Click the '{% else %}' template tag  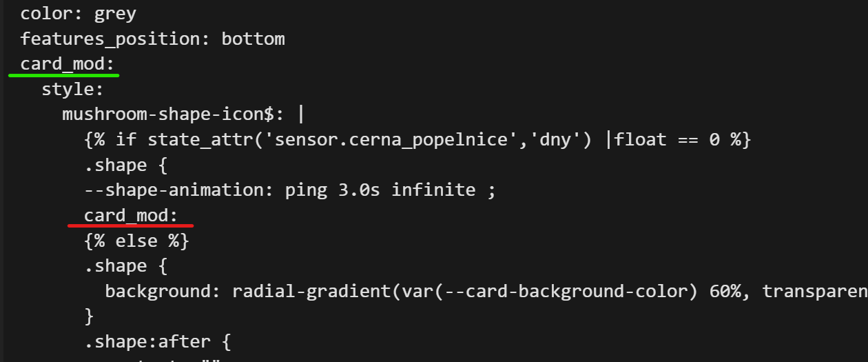click(x=136, y=241)
